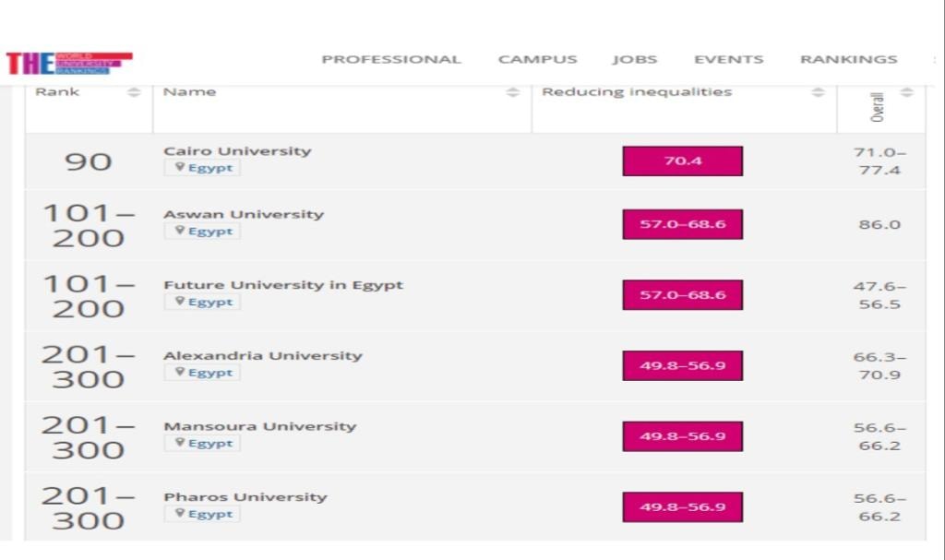Image resolution: width=945 pixels, height=560 pixels.
Task: Open the Rankings menu
Action: pyautogui.click(x=848, y=59)
